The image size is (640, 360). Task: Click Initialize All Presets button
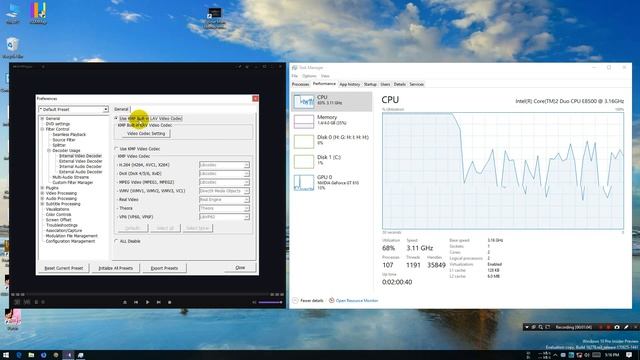(116, 268)
